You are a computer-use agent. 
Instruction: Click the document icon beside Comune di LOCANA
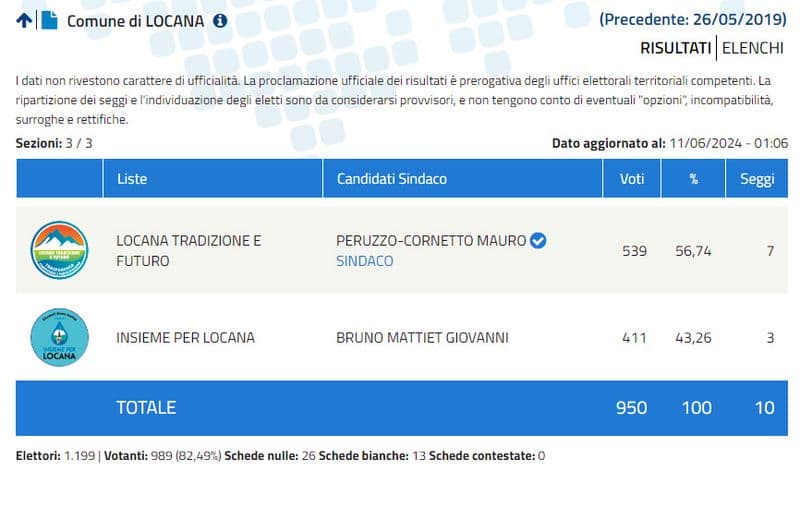49,21
